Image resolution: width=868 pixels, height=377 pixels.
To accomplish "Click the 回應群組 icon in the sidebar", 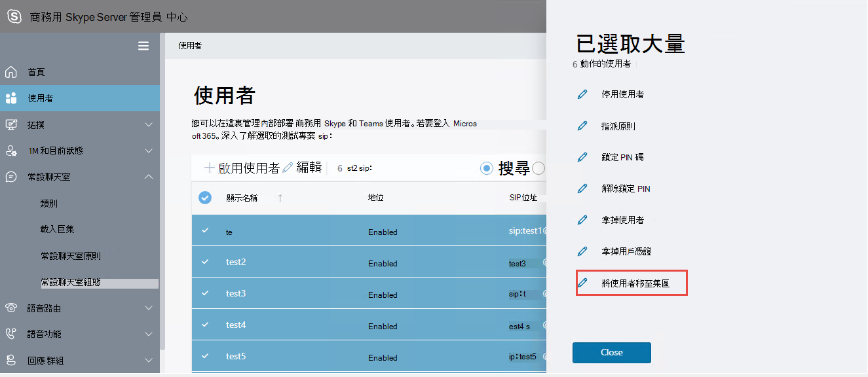I will tap(11, 360).
